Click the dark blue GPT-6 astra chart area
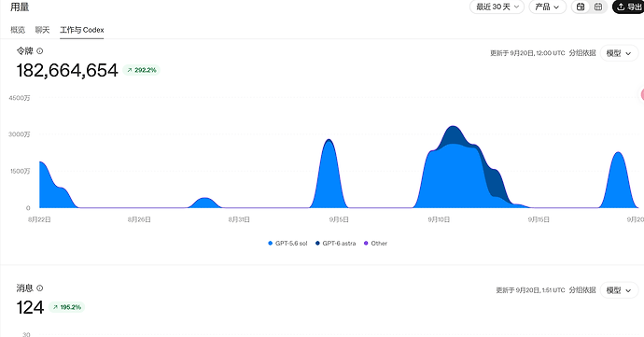Viewport: 644px width, 337px height. (453, 134)
